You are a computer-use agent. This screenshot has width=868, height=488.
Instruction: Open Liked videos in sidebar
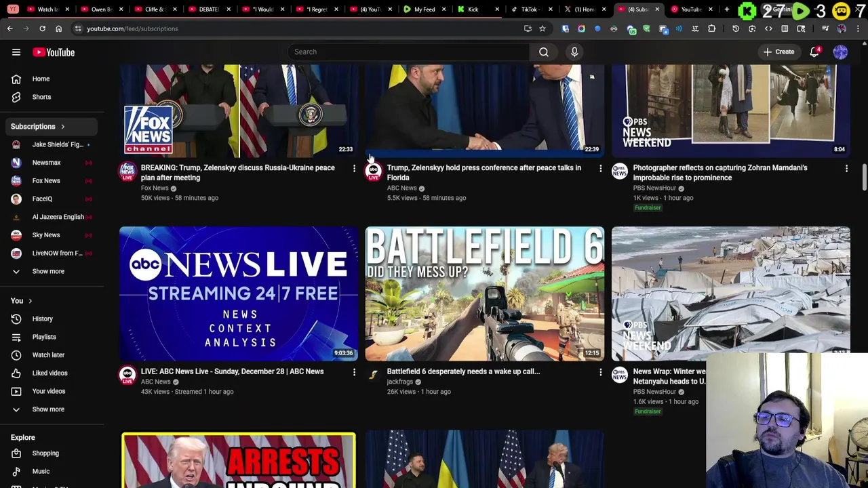(52, 373)
